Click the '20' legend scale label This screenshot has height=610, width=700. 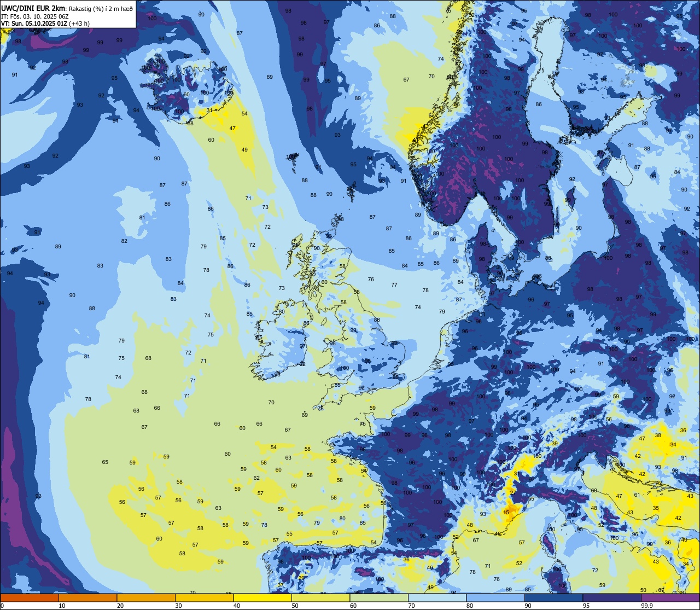click(120, 606)
